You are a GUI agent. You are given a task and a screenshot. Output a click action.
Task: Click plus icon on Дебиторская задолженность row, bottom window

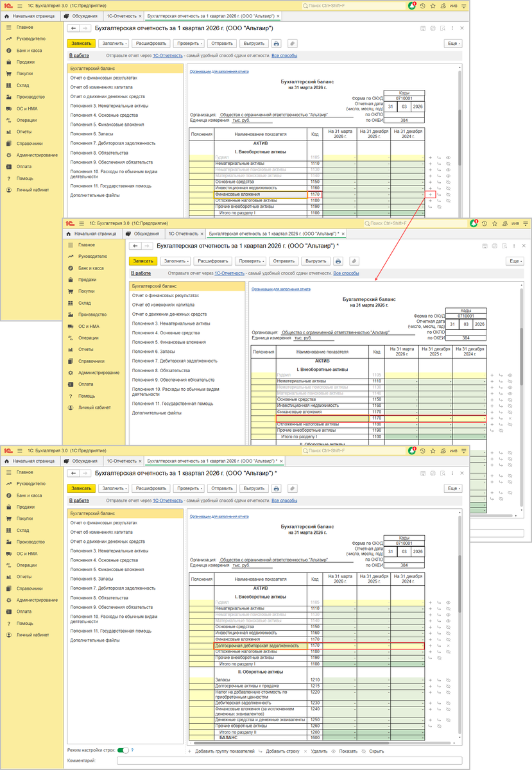click(431, 703)
